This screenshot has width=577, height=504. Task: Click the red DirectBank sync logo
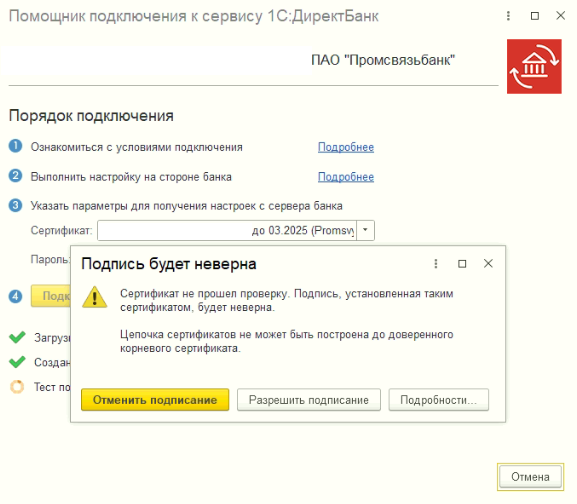534,67
